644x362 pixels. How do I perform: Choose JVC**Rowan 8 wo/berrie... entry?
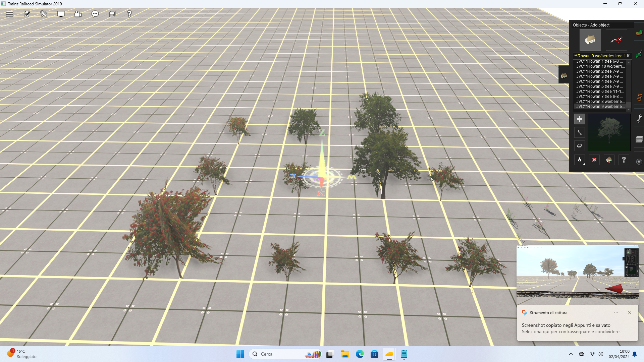(599, 102)
